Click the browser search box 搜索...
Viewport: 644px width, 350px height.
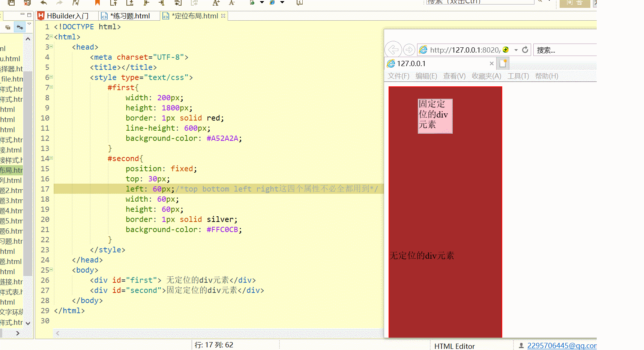[x=565, y=50]
